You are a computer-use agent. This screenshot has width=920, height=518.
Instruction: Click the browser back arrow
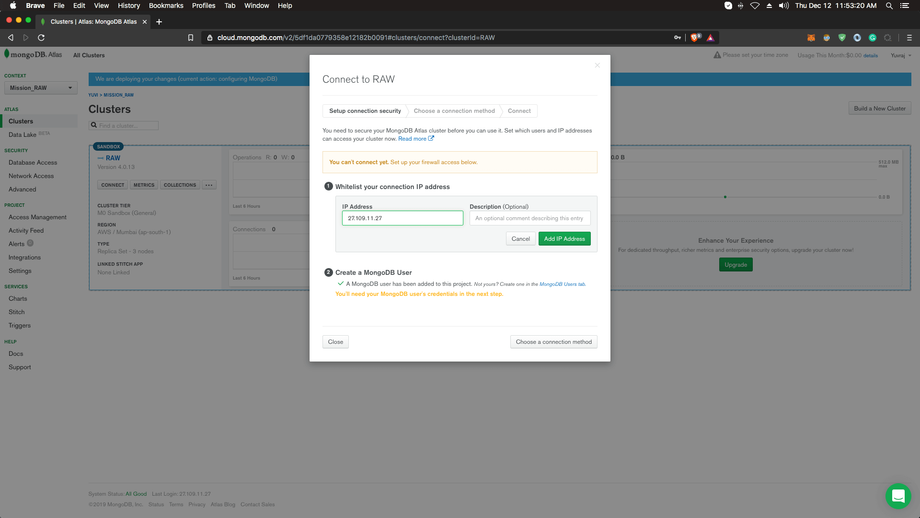[11, 38]
